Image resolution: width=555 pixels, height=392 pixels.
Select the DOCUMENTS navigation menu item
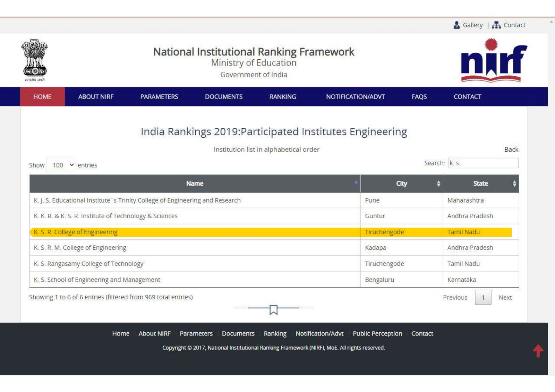tap(223, 97)
